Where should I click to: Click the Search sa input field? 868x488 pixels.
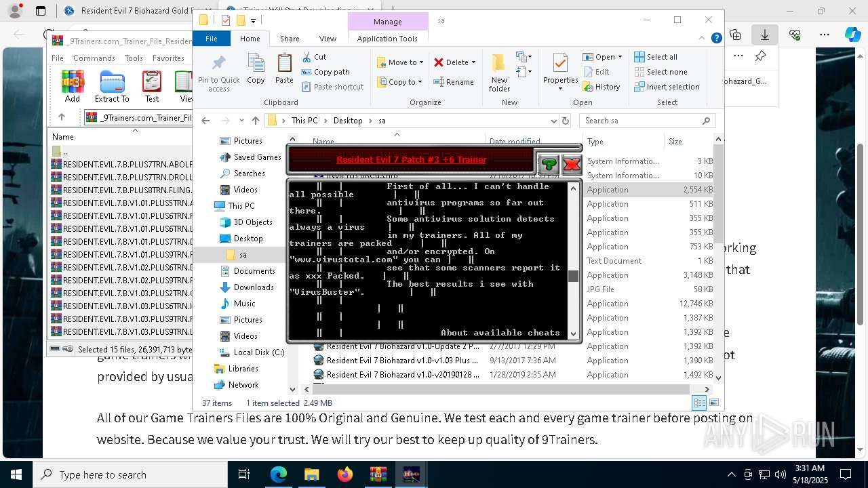tap(647, 121)
